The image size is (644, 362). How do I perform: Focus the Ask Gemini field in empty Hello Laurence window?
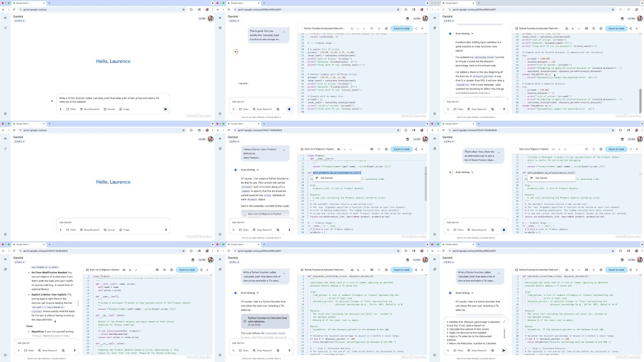pyautogui.click(x=113, y=222)
